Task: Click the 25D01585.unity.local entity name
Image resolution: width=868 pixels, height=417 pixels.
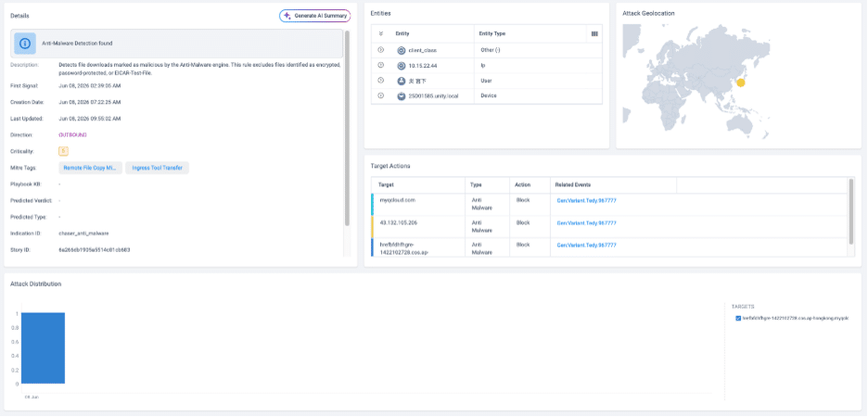Action: point(433,96)
